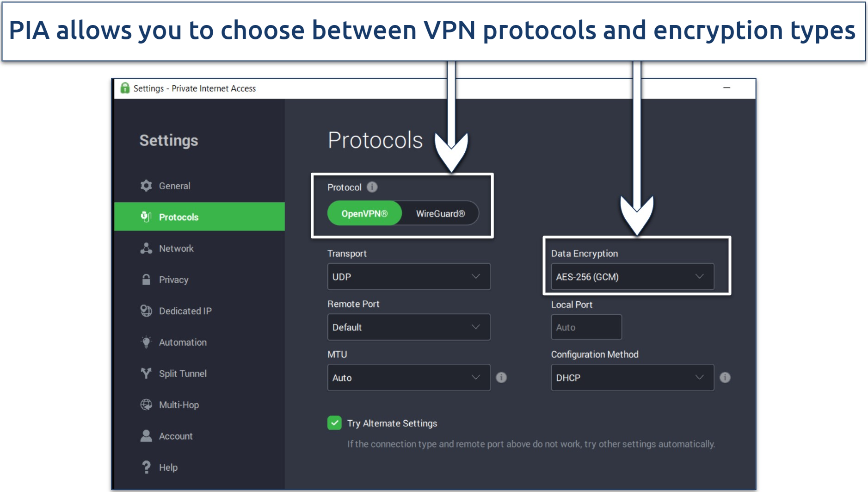
Task: Click the Protocol info tooltip icon
Action: coord(373,187)
